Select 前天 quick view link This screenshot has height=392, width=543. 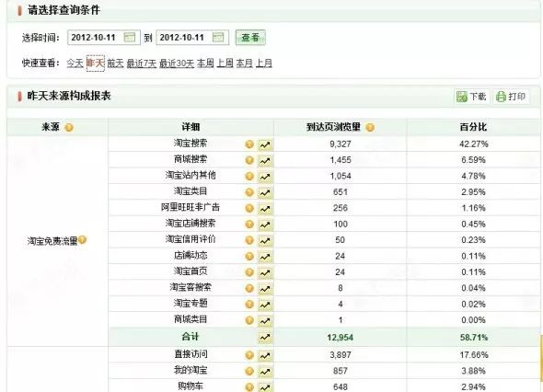[x=115, y=63]
